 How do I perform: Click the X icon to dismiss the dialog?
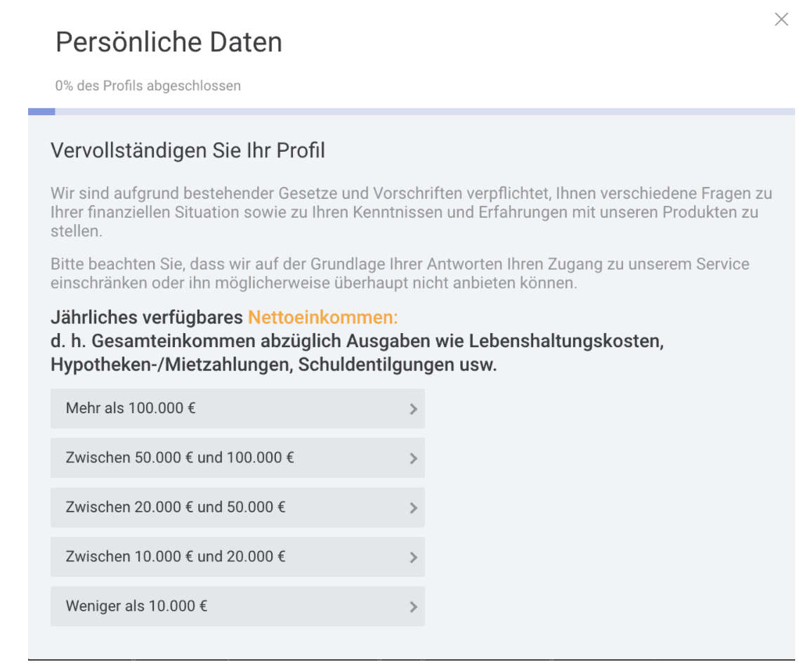(x=781, y=20)
